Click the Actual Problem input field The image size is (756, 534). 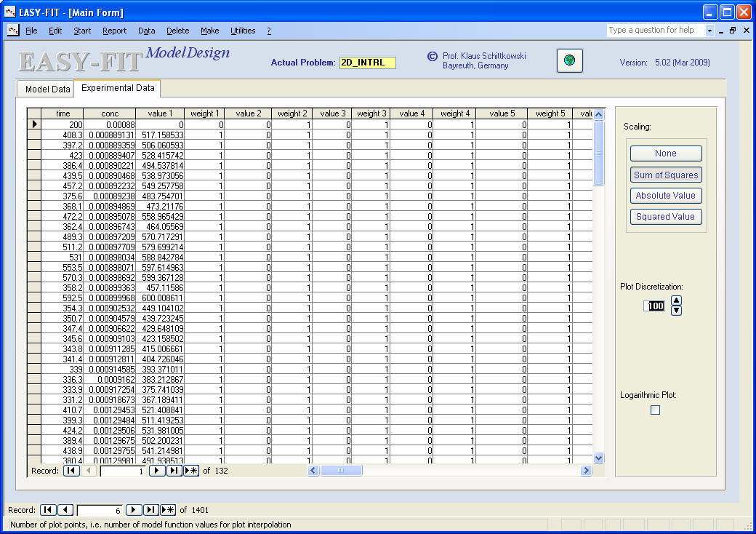[367, 63]
